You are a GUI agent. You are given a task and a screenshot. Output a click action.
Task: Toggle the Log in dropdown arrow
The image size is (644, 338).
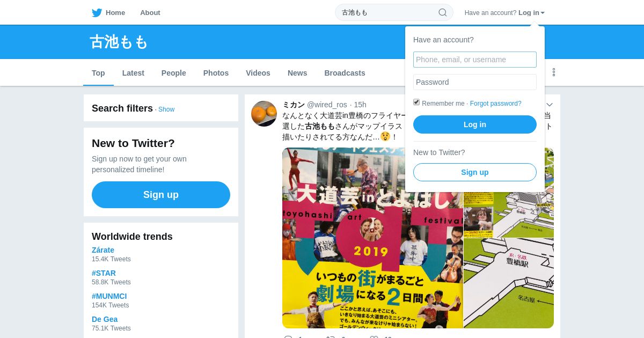(543, 13)
